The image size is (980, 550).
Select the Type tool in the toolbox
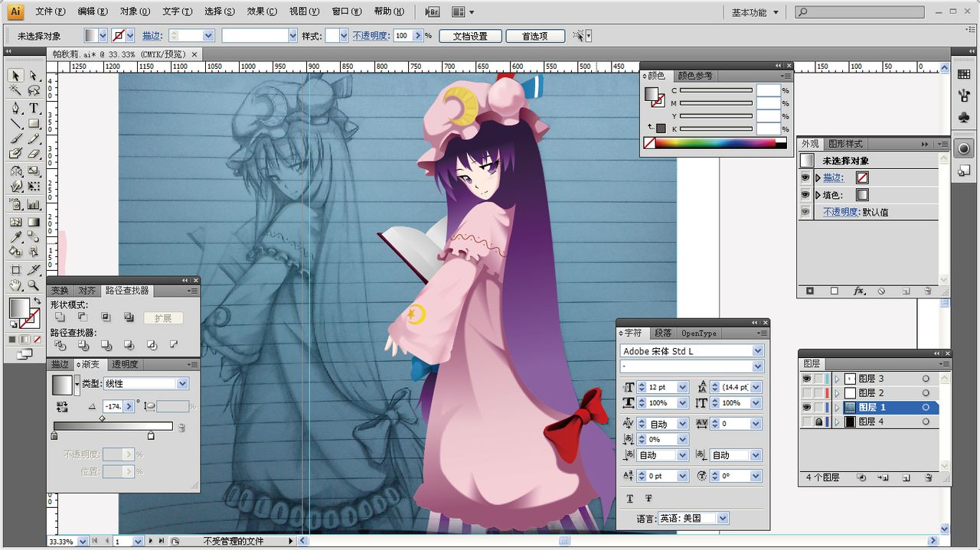[34, 108]
